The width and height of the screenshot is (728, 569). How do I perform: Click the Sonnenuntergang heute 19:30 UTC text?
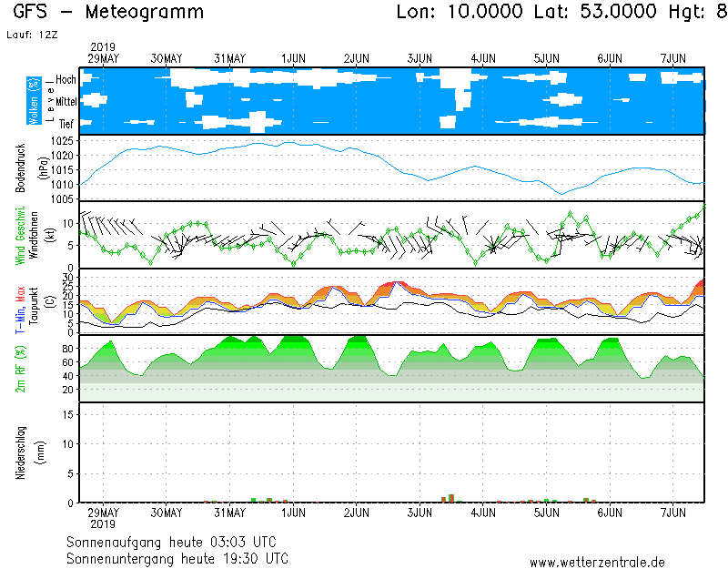[177, 557]
